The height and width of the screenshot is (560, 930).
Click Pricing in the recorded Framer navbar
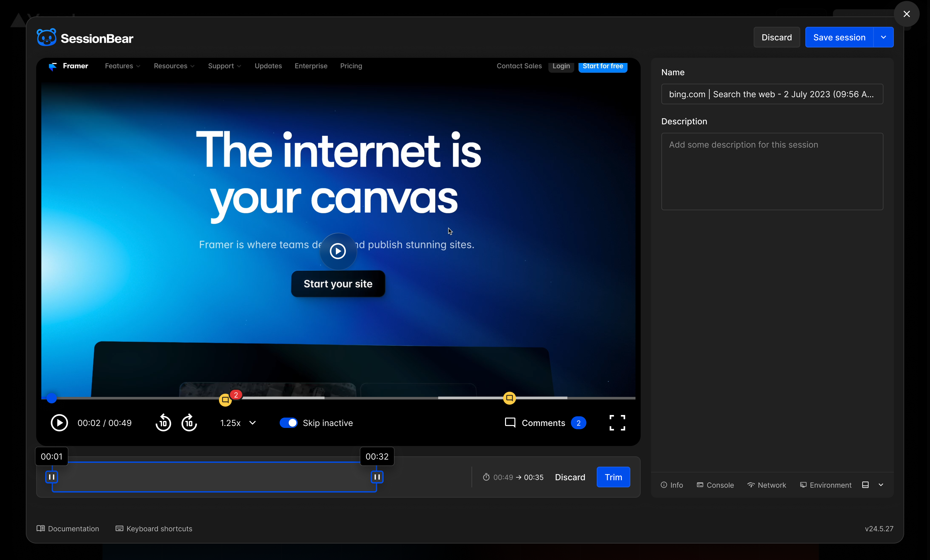pyautogui.click(x=351, y=66)
